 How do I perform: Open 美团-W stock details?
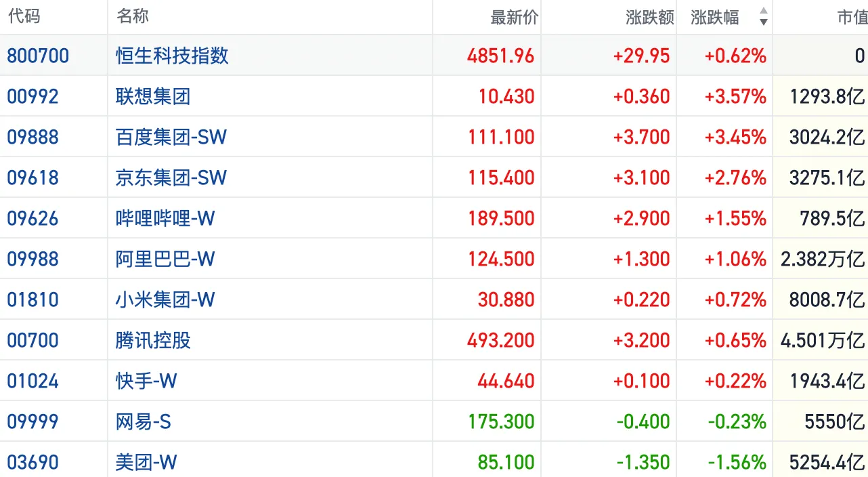tap(146, 462)
